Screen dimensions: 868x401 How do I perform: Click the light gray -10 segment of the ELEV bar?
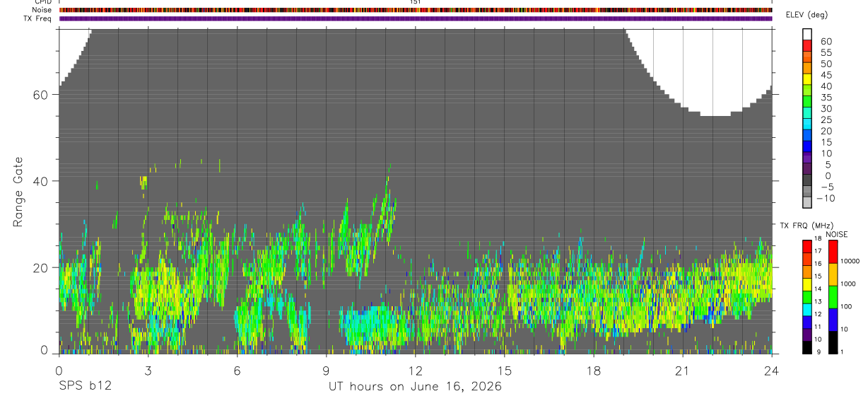tap(807, 203)
